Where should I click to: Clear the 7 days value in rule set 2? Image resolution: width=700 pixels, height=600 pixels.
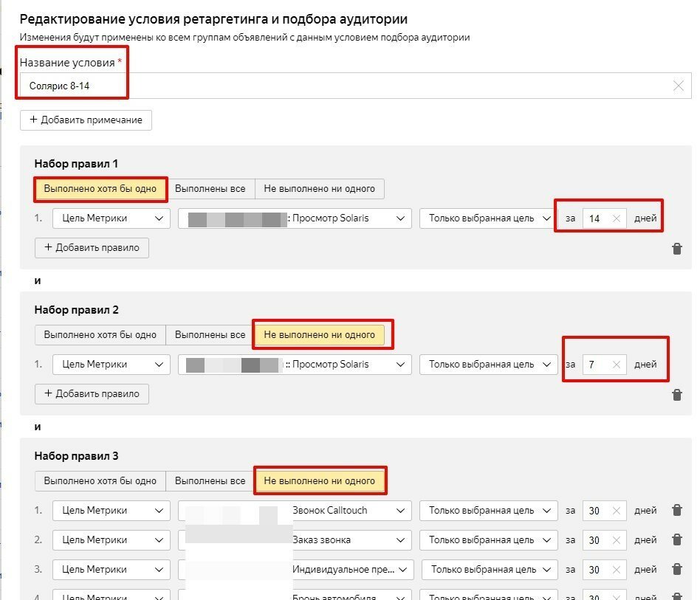tap(617, 365)
